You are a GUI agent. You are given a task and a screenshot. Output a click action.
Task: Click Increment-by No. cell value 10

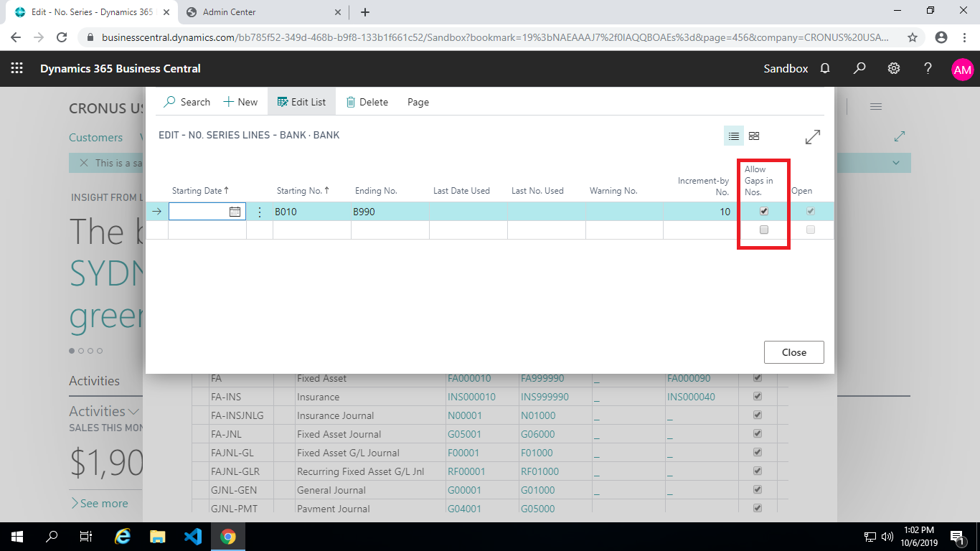point(699,212)
